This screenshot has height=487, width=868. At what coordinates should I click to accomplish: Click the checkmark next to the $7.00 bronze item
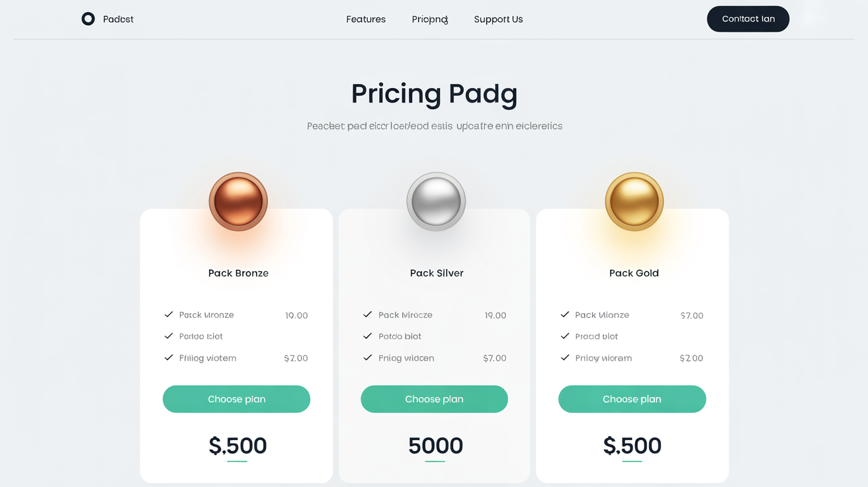click(169, 358)
